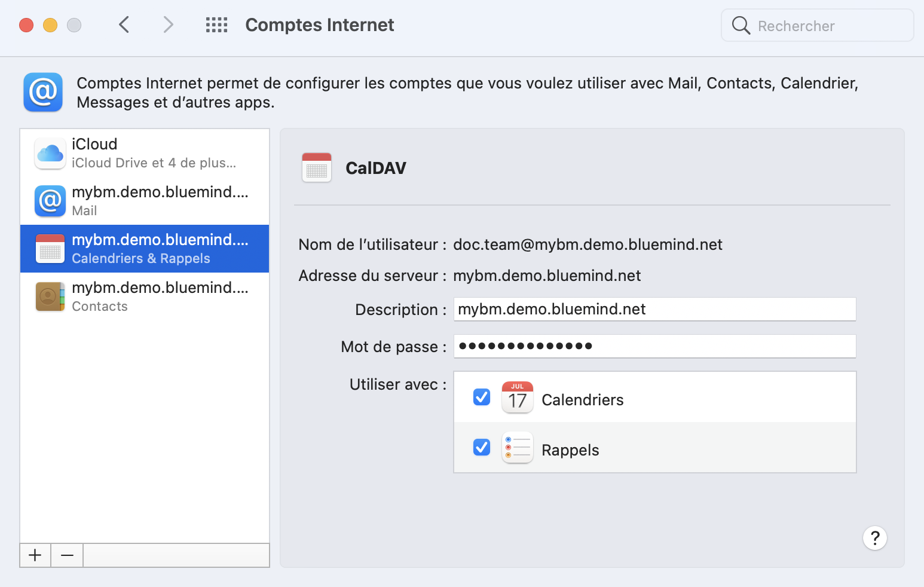
Task: Uncheck the Calendriers checkbox
Action: [482, 398]
